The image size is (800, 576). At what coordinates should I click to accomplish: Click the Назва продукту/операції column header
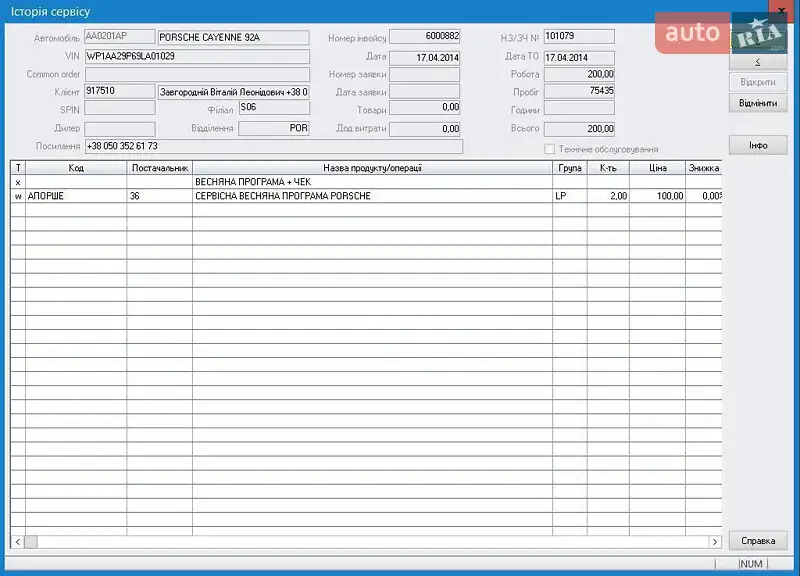[372, 168]
